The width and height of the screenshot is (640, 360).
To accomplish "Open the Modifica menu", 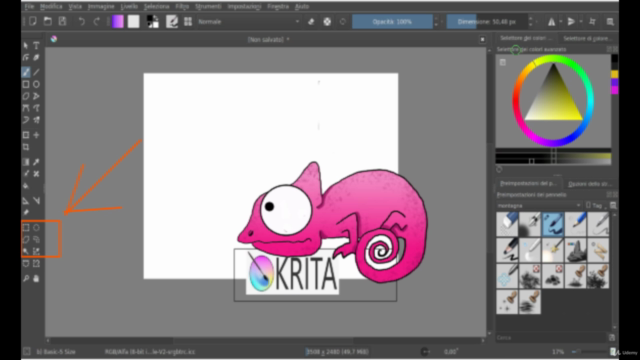I will (51, 7).
